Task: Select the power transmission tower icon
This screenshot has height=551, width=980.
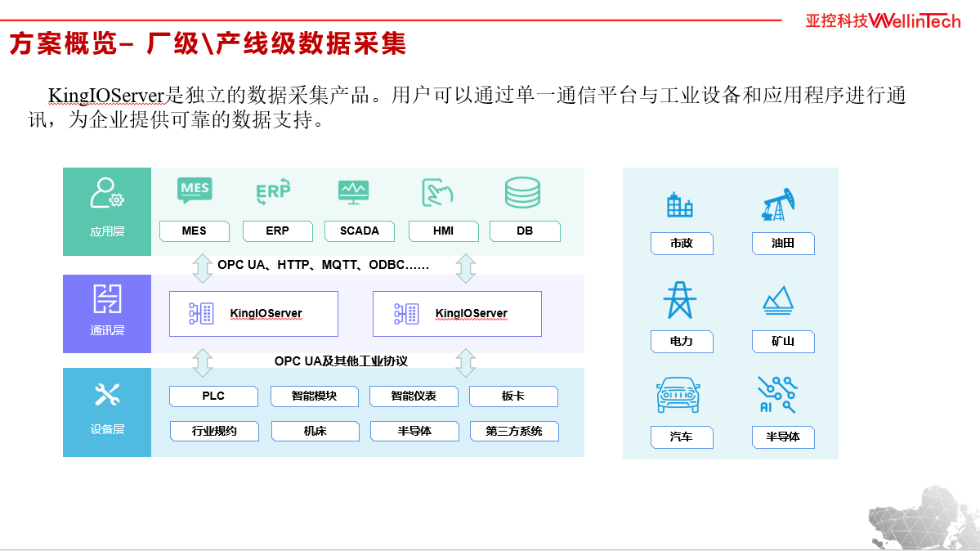Action: coord(680,300)
